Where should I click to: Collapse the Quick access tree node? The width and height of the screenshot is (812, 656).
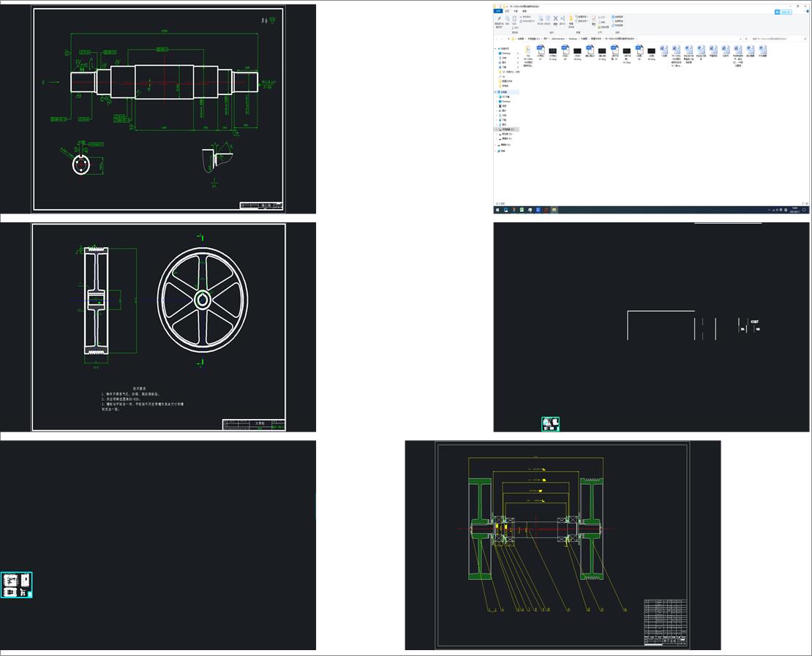(495, 49)
